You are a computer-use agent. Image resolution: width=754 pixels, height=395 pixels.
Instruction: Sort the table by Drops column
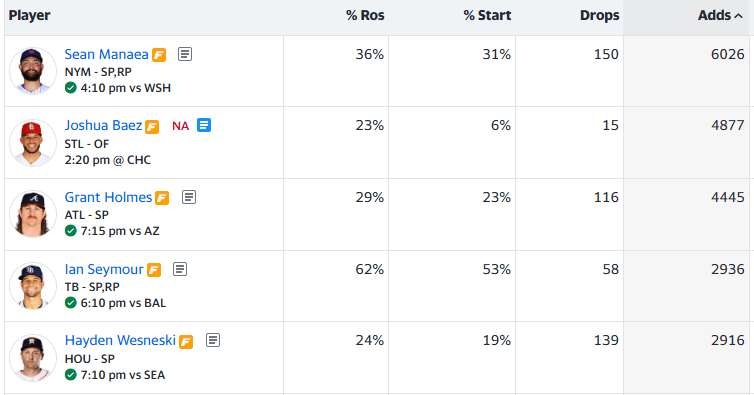(x=599, y=15)
